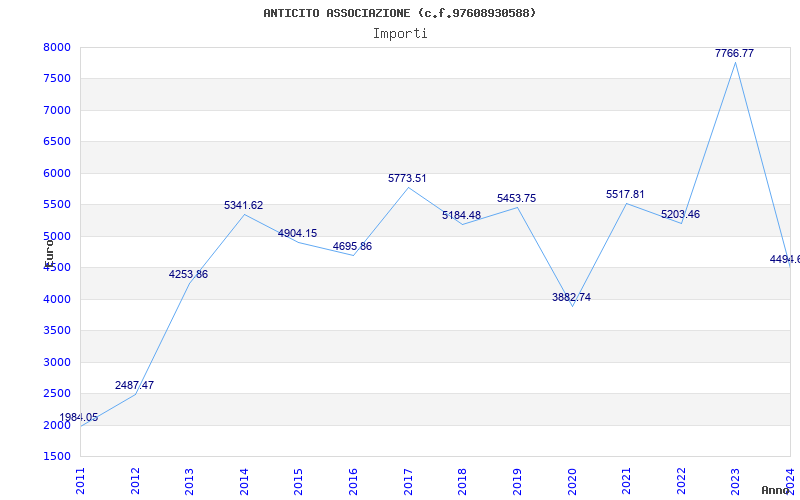Click the 2023 x-axis year label
The height and width of the screenshot is (500, 800).
click(x=735, y=481)
